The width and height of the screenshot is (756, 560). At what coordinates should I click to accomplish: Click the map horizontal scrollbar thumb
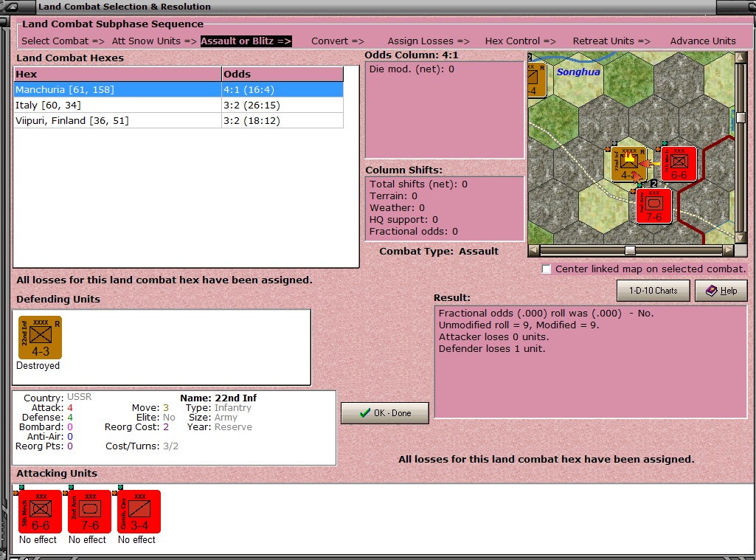click(630, 250)
